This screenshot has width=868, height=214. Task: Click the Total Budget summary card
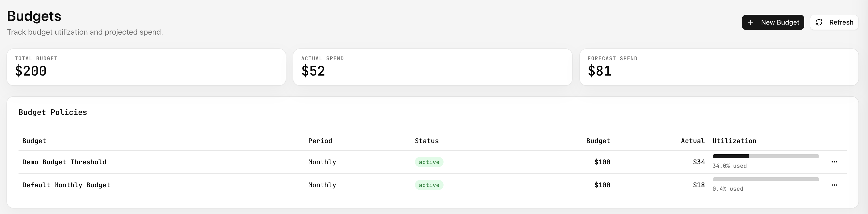coord(146,67)
